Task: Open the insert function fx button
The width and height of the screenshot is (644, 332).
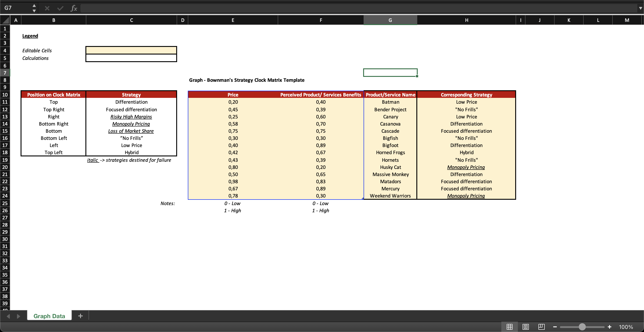Action: pos(74,8)
